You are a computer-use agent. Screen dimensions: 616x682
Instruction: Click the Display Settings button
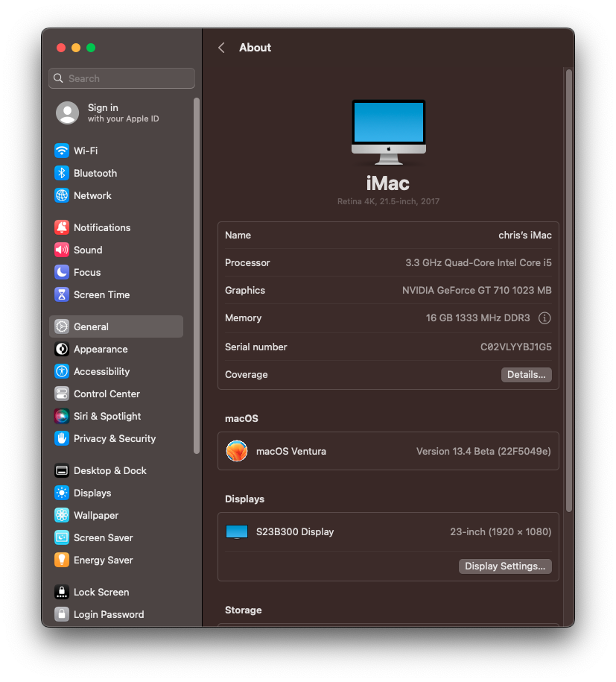pos(505,566)
